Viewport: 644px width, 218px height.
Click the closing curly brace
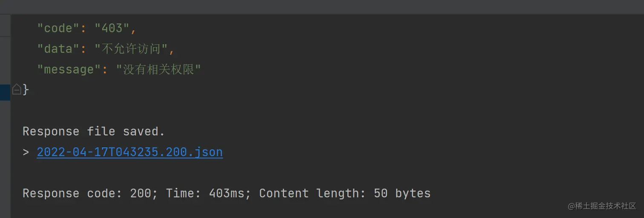click(x=26, y=90)
